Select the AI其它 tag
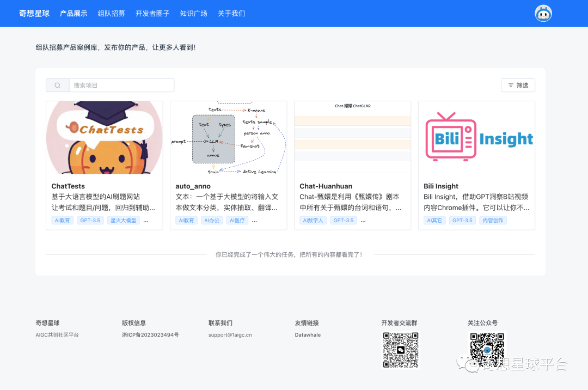588x390 pixels. [x=434, y=221]
